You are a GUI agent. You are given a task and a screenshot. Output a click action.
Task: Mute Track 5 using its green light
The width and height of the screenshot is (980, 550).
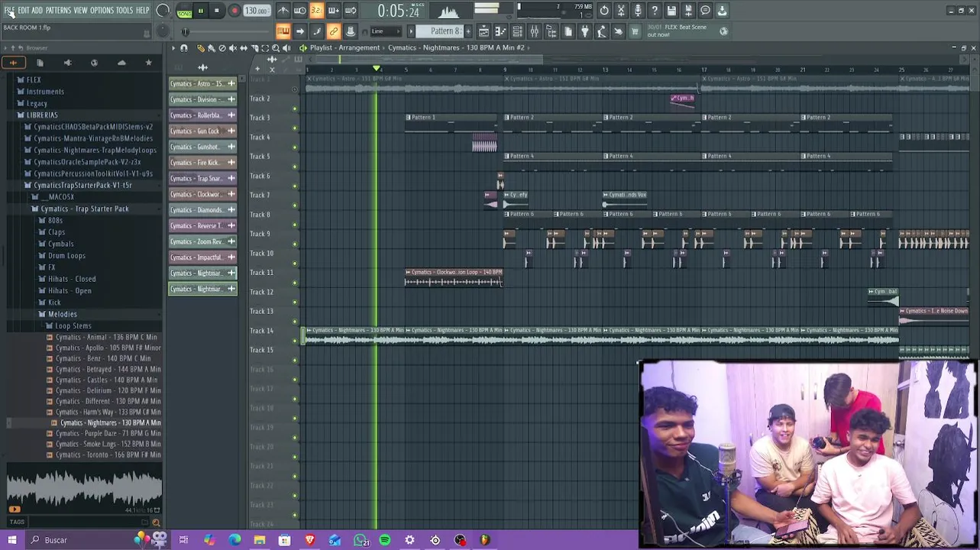[295, 167]
